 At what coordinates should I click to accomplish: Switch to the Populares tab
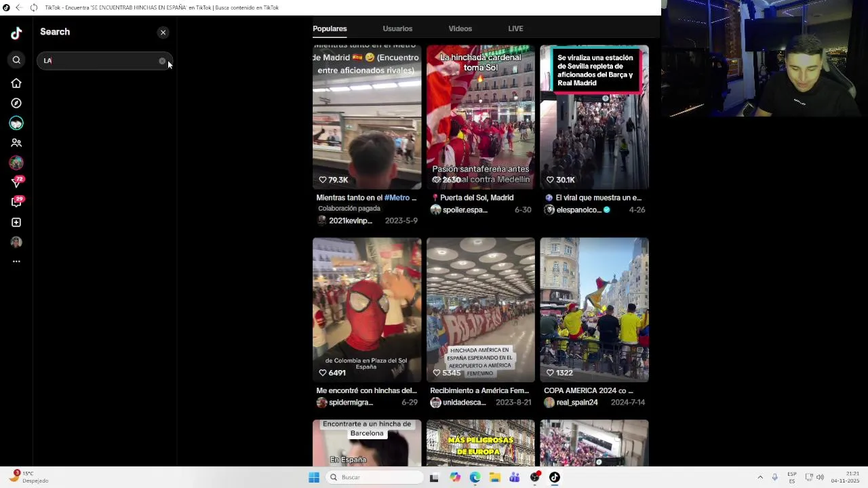coord(330,28)
